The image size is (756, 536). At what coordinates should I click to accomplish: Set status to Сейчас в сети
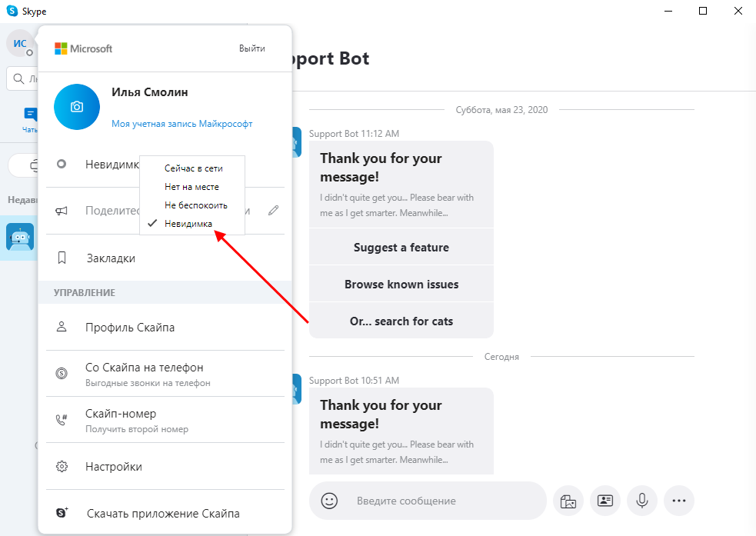(x=192, y=168)
